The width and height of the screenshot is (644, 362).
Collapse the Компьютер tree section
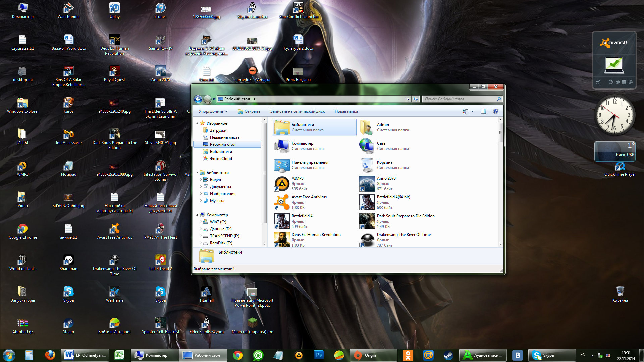(197, 215)
